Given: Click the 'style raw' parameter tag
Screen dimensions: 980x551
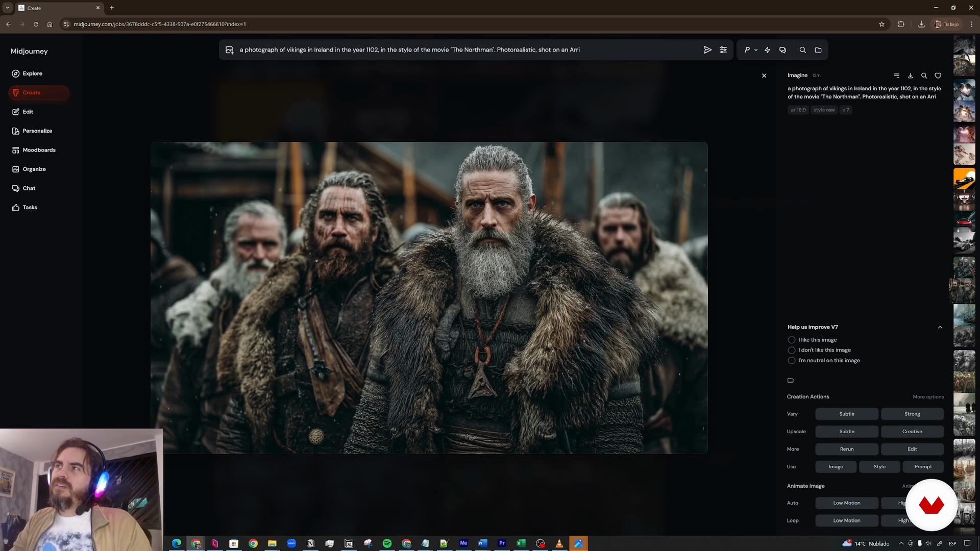Looking at the screenshot, I should click(x=824, y=110).
